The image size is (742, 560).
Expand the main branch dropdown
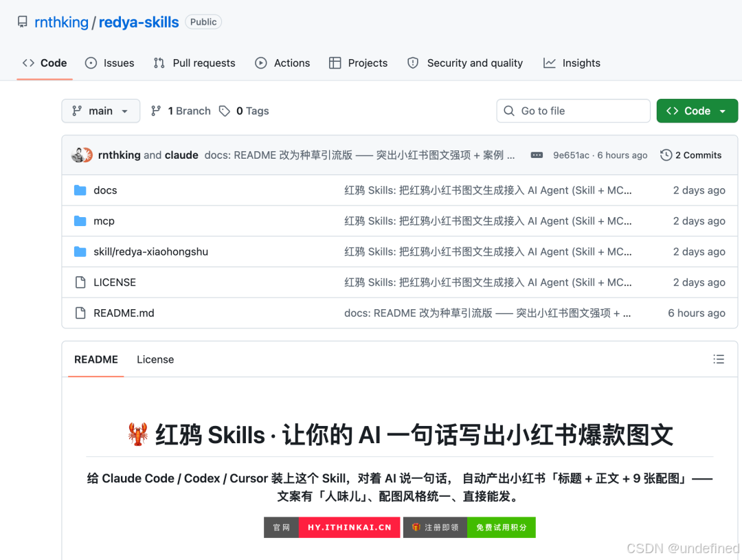[x=101, y=111]
